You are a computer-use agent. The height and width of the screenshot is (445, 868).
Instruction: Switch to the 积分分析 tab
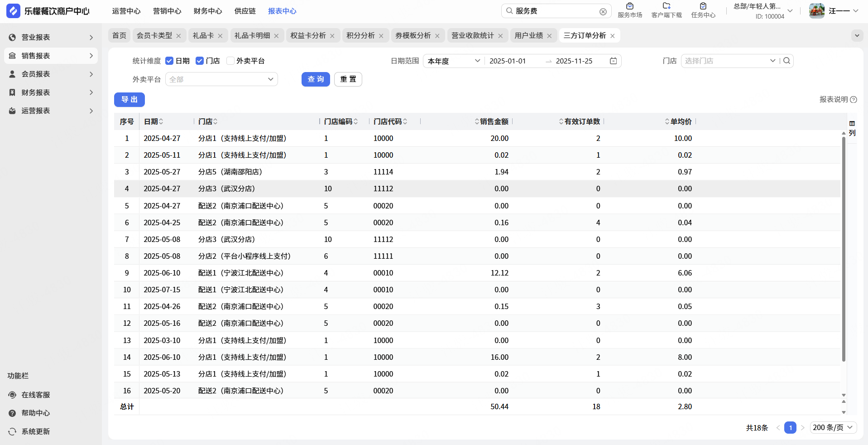360,35
